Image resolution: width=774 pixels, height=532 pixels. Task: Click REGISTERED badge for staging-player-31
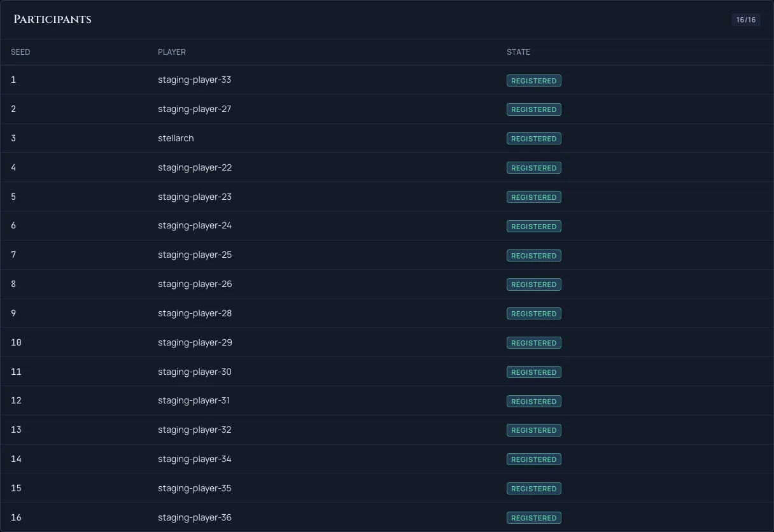click(534, 402)
